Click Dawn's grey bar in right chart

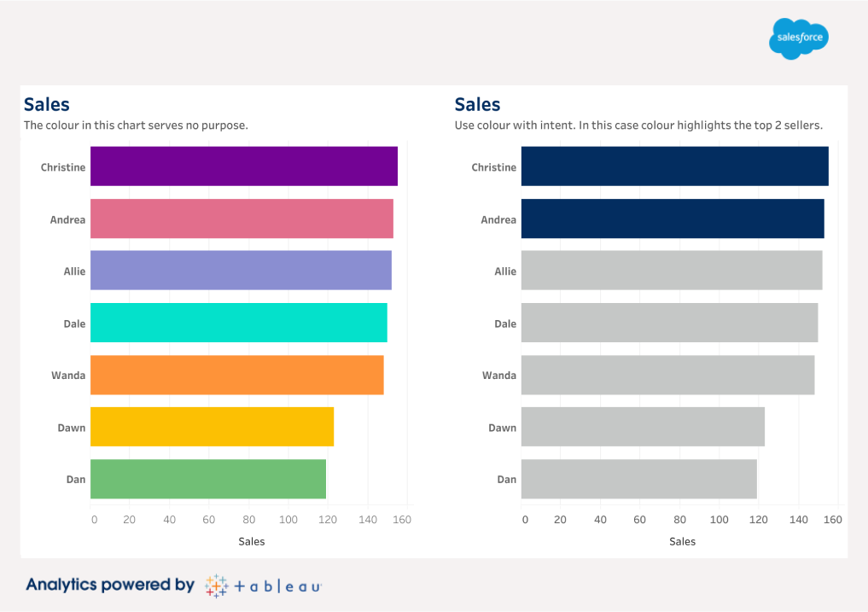[x=643, y=427]
